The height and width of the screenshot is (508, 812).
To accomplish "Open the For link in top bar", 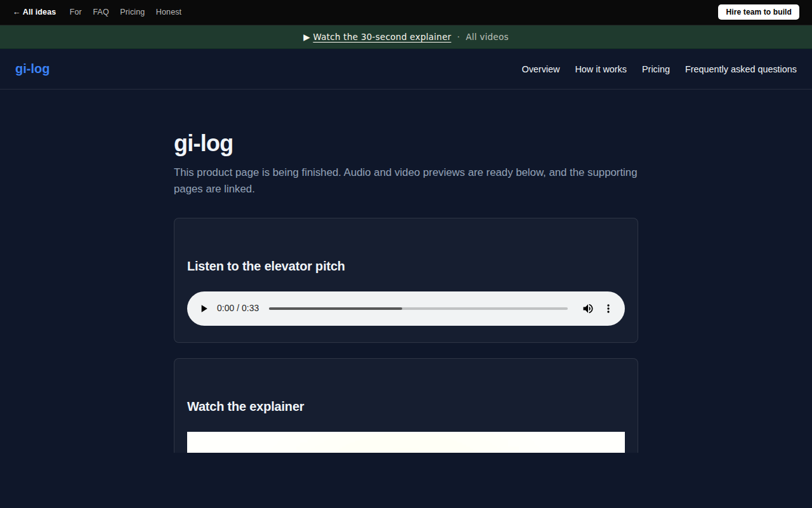I will click(x=75, y=12).
